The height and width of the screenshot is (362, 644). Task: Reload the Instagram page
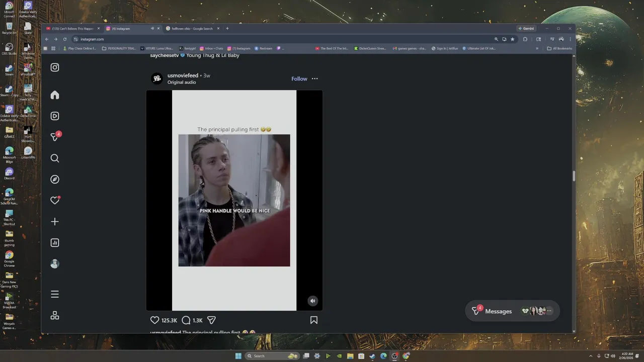point(65,39)
